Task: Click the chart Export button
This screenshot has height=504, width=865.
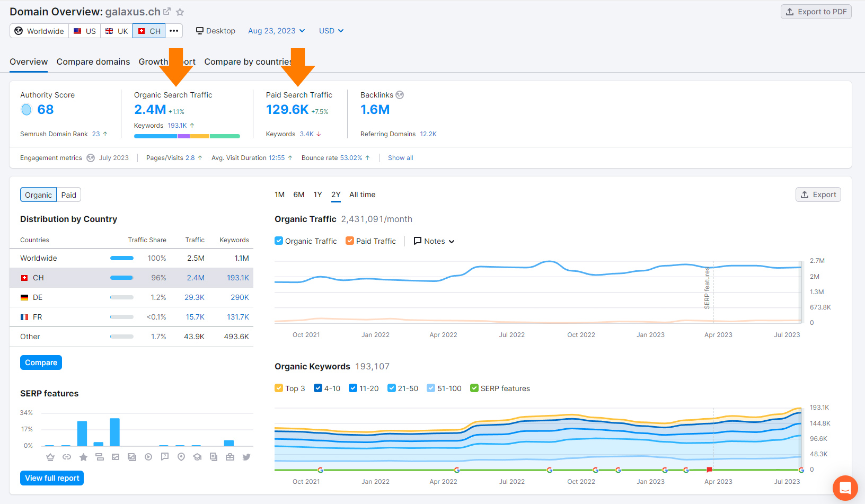Action: (818, 194)
